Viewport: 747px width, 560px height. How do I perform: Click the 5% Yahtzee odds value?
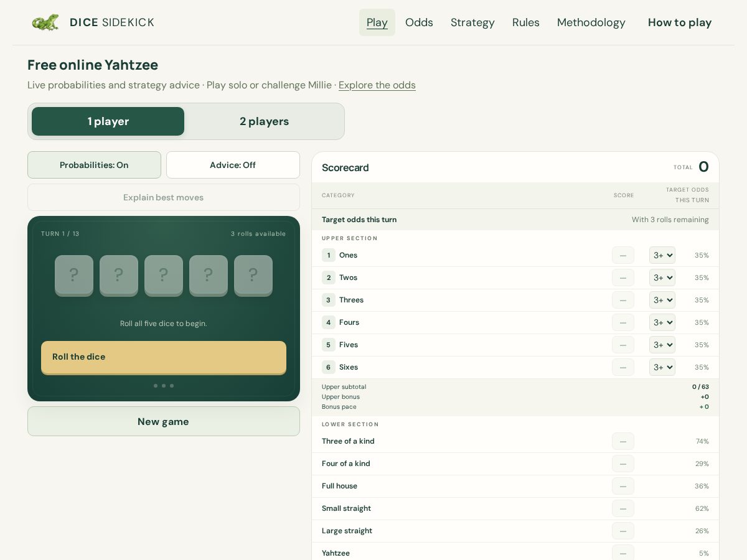704,553
